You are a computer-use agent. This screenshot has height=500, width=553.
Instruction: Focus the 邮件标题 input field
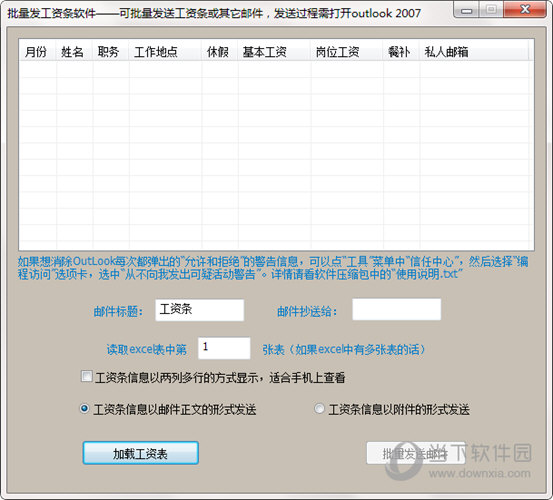coord(200,310)
